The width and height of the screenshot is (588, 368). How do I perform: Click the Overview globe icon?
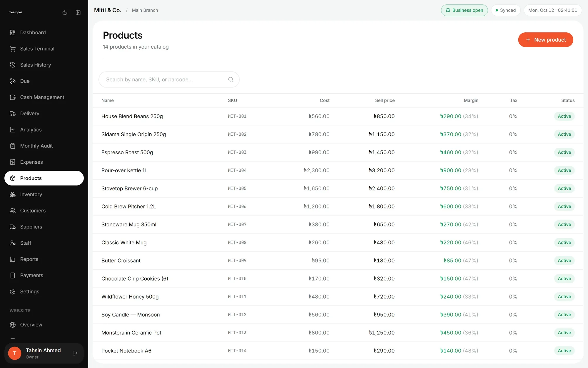point(13,324)
